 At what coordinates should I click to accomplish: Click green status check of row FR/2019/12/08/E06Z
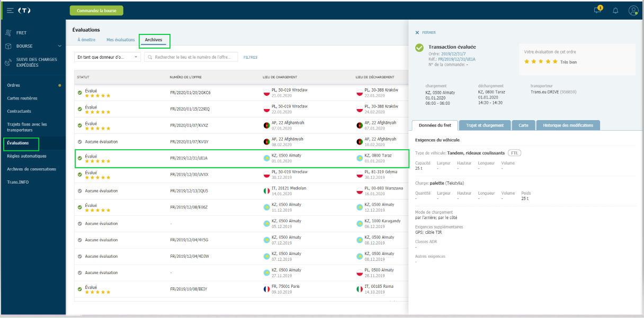tap(80, 207)
